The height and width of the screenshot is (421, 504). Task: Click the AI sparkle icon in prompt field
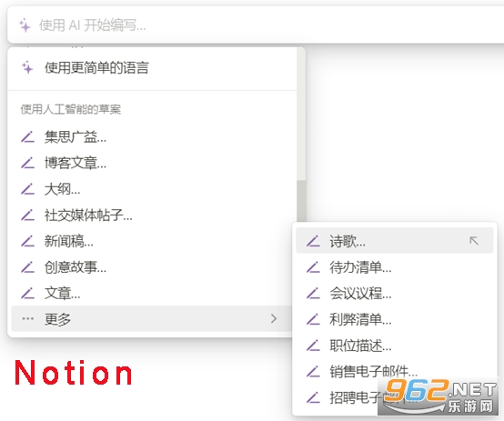click(25, 25)
